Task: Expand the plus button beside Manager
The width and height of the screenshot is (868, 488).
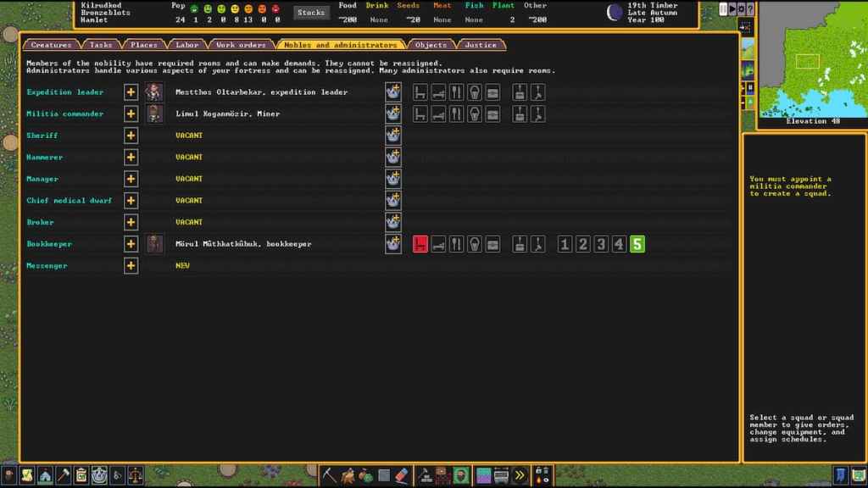Action: click(x=131, y=179)
